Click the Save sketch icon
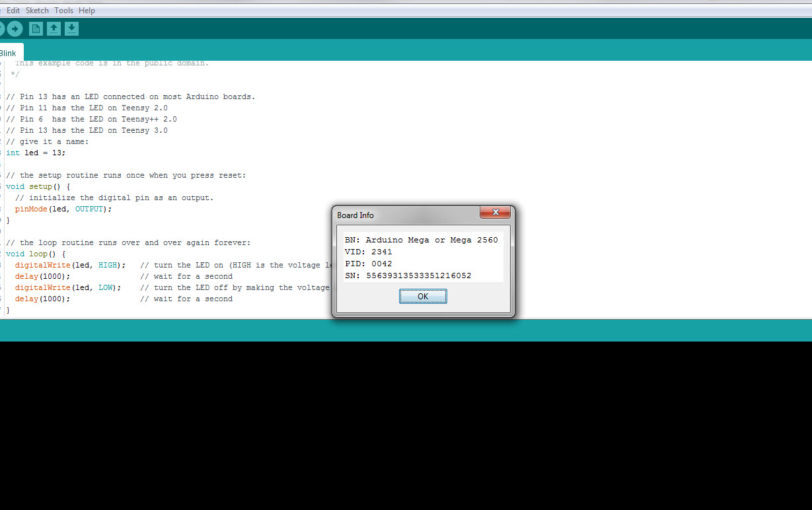This screenshot has width=812, height=510. tap(71, 28)
